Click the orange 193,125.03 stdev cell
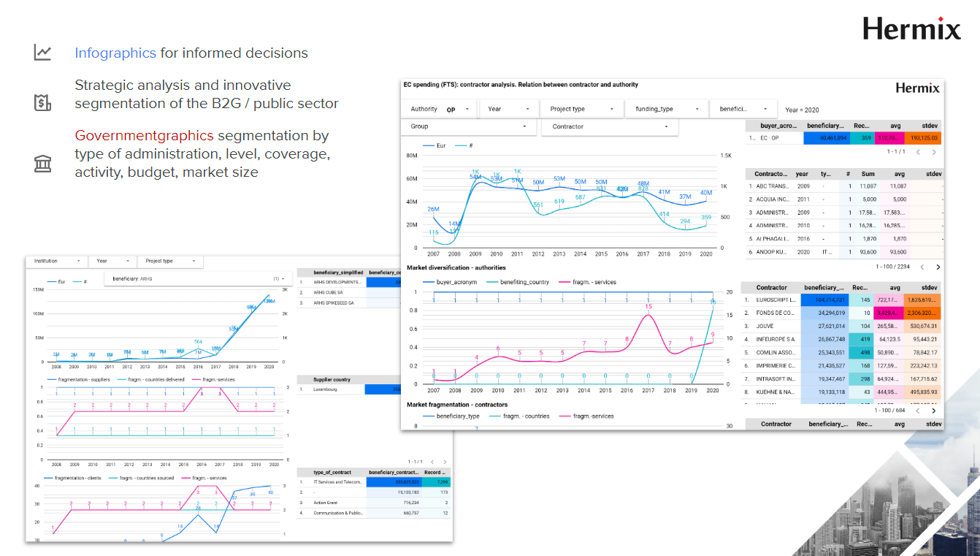This screenshot has width=980, height=556. click(922, 137)
